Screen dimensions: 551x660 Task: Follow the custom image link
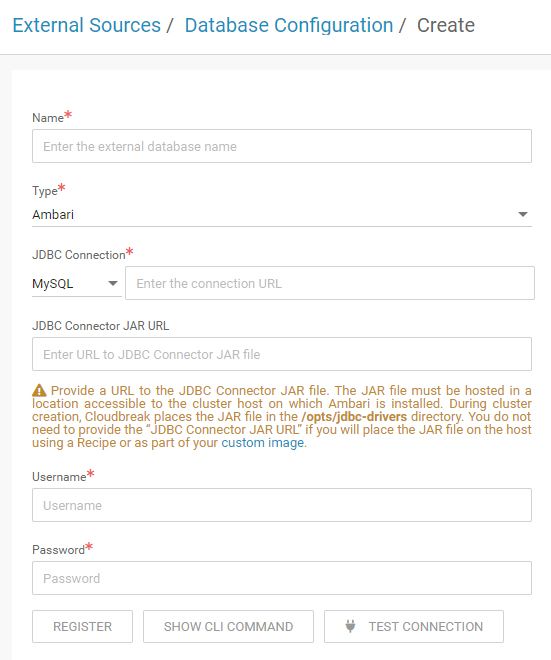coord(263,443)
